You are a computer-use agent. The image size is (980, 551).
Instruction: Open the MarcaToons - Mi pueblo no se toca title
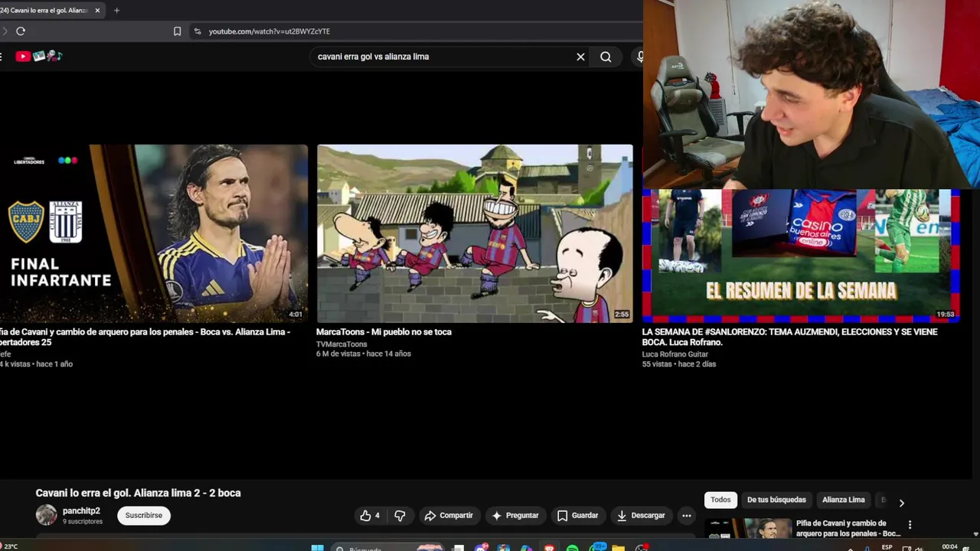point(384,332)
